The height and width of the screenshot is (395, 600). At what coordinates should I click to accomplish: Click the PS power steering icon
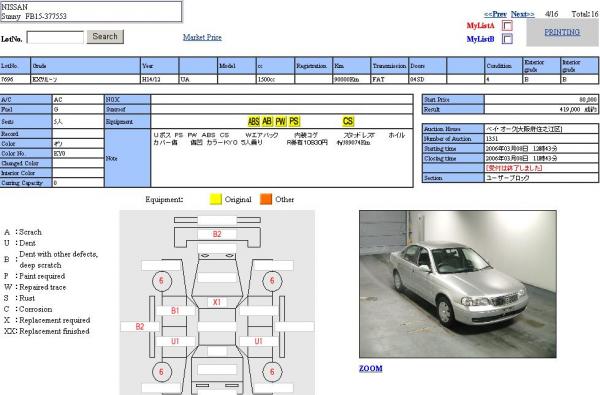tap(294, 121)
